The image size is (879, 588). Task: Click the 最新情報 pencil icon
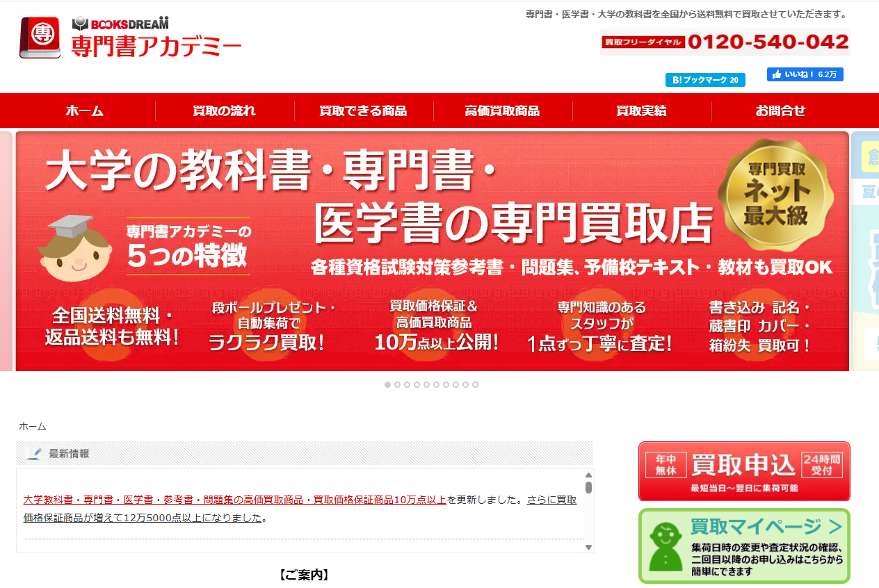tap(33, 454)
